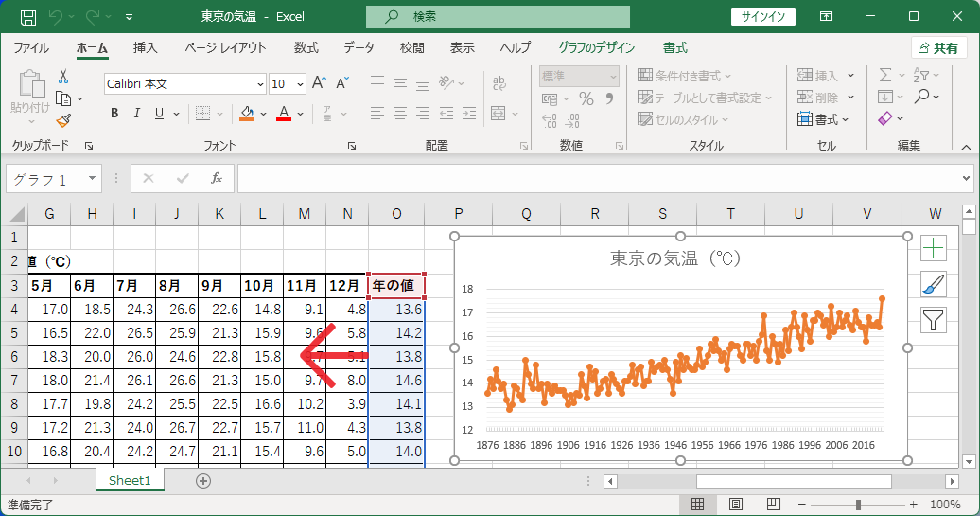The image size is (980, 516).
Task: Toggle Center horizontal alignment
Action: [x=400, y=114]
